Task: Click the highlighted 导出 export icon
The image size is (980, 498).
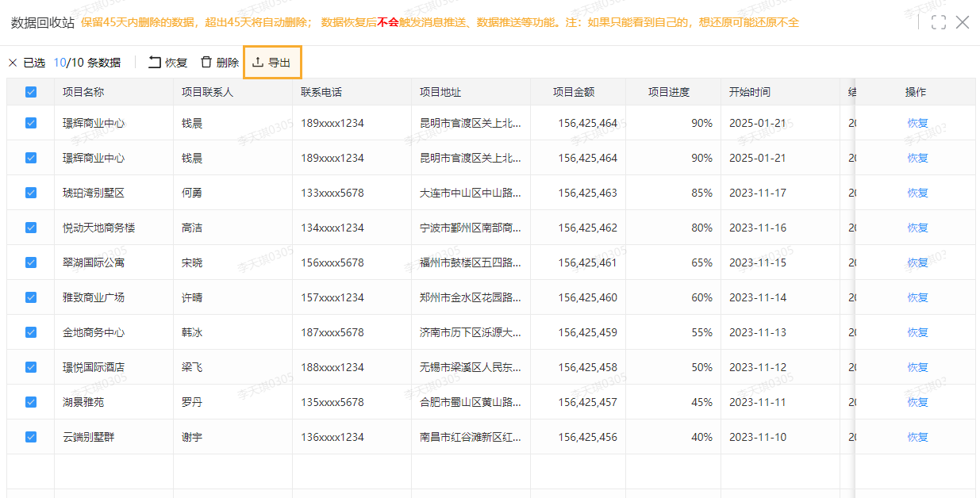Action: pyautogui.click(x=257, y=61)
